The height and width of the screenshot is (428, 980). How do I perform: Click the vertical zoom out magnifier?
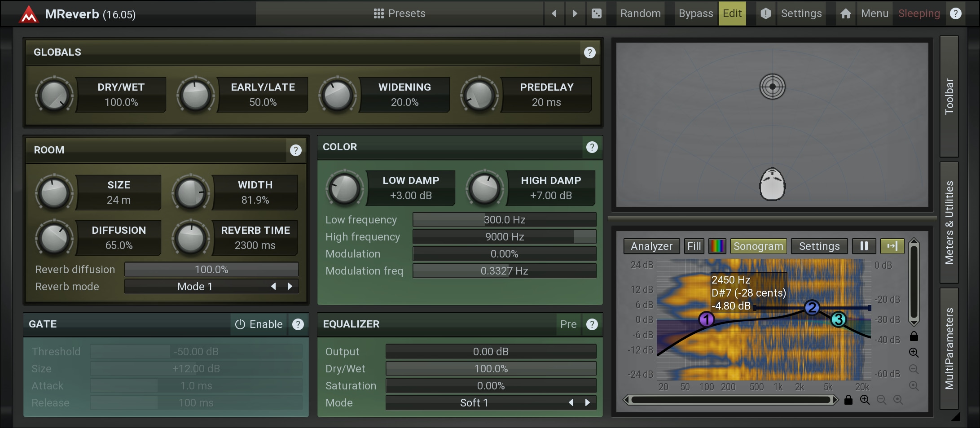point(914,369)
